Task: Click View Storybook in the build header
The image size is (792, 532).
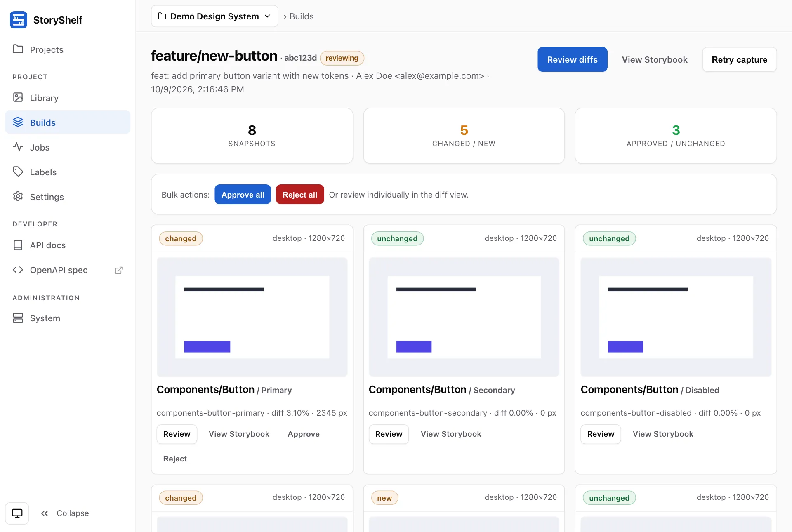Action: point(655,59)
